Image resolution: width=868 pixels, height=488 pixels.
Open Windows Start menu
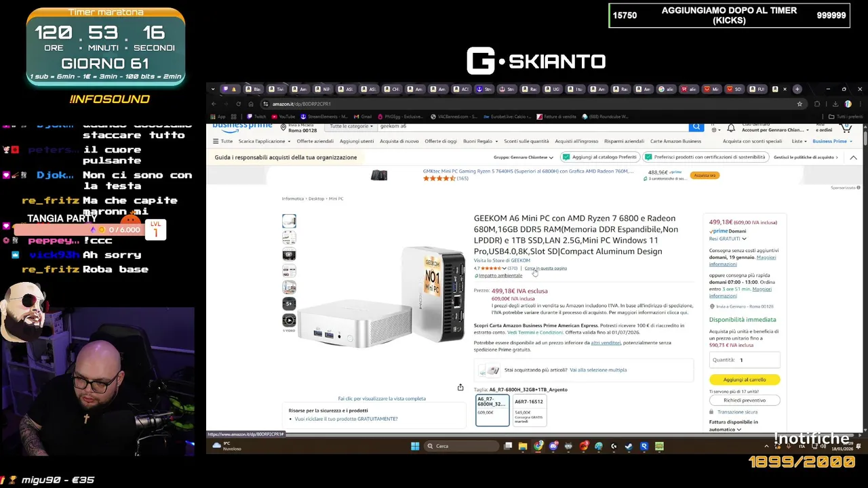click(415, 446)
